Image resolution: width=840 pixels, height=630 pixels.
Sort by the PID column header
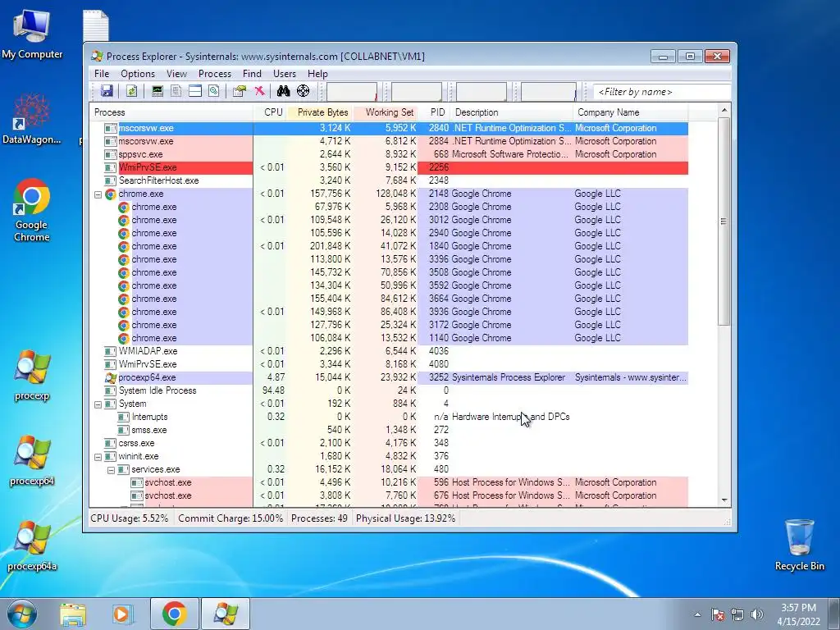tap(434, 112)
